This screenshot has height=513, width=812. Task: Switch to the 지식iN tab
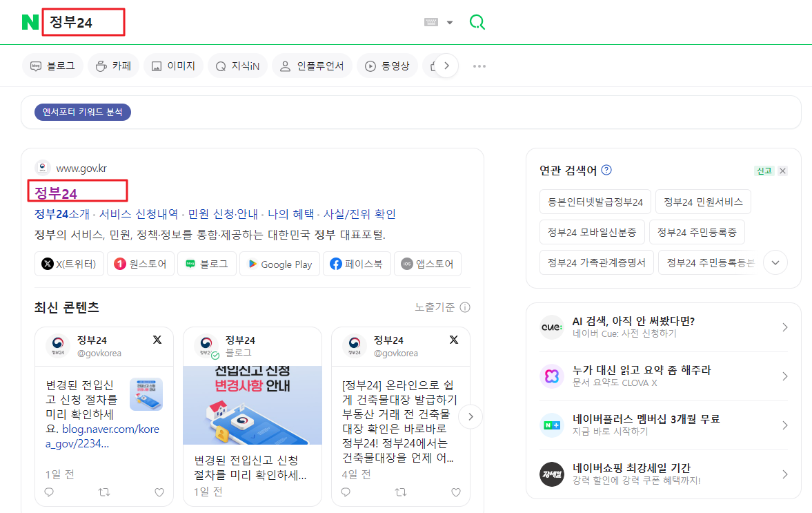pos(238,66)
